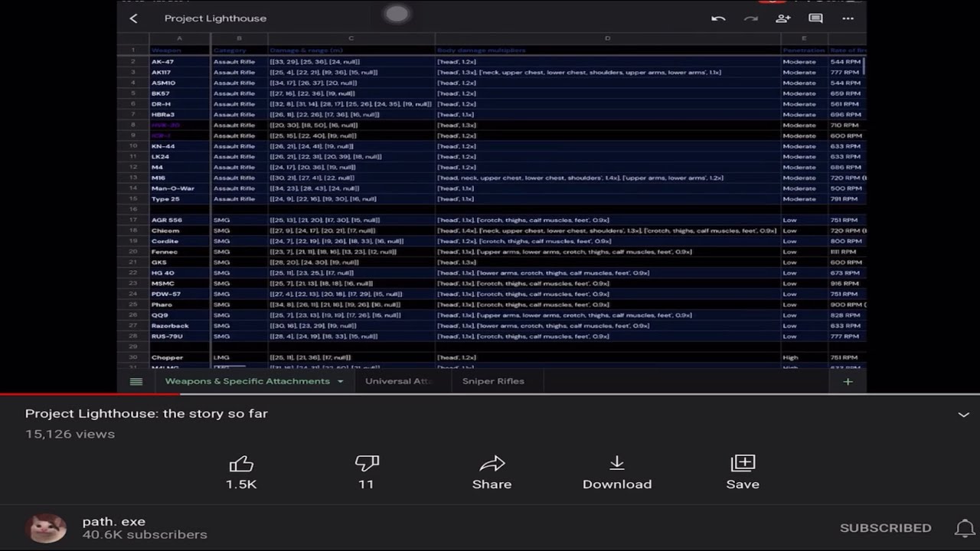Select the LMG category cell for Chopper

pos(240,357)
